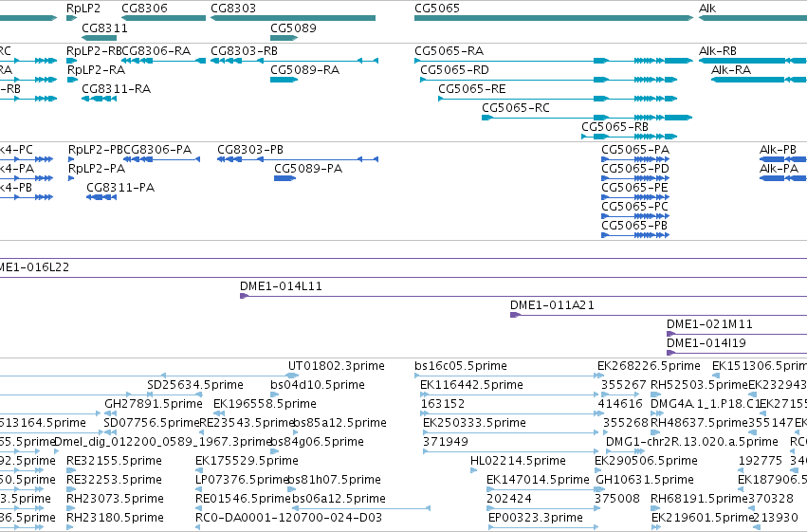Select the RpLP2 gene label
Screen dimensions: 807x532
[x=83, y=9]
